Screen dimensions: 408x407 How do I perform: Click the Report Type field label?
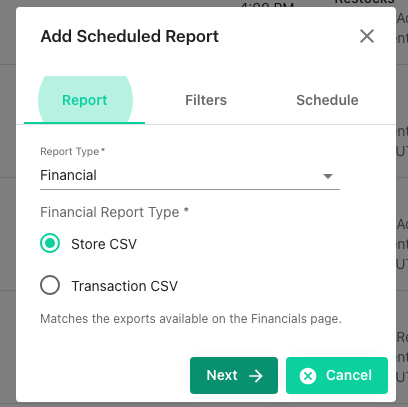[72, 151]
